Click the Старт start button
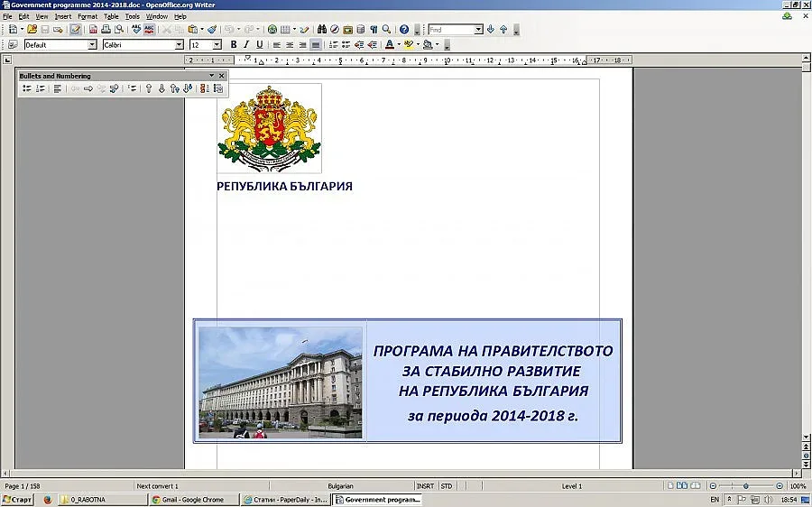The width and height of the screenshot is (812, 507). coord(18,499)
